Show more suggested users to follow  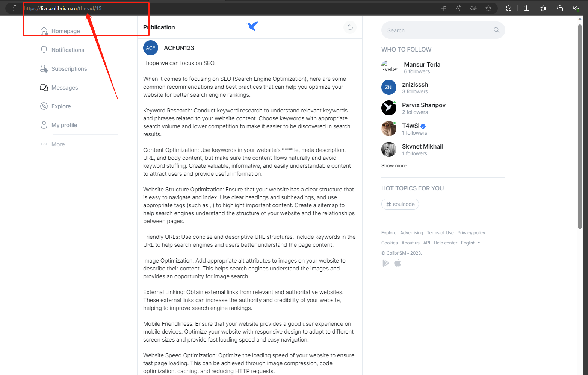(394, 166)
